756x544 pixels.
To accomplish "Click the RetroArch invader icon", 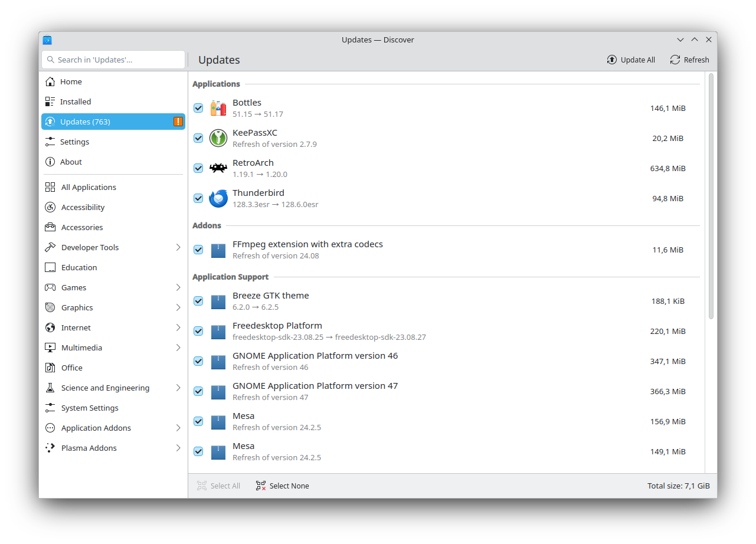I will (218, 168).
